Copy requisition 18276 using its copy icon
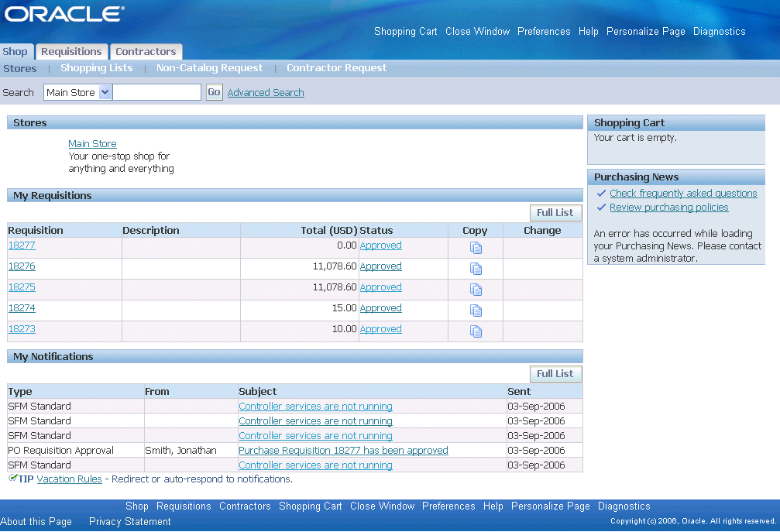This screenshot has width=780, height=532. point(476,269)
